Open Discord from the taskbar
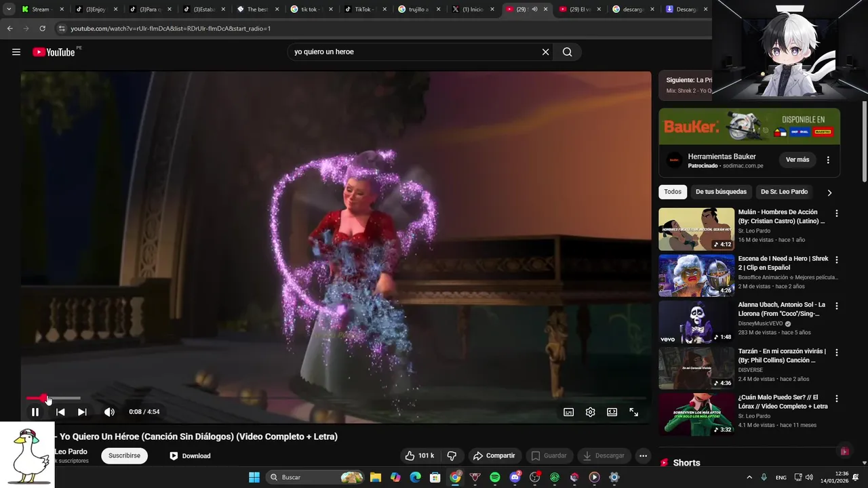The height and width of the screenshot is (488, 868). click(515, 477)
